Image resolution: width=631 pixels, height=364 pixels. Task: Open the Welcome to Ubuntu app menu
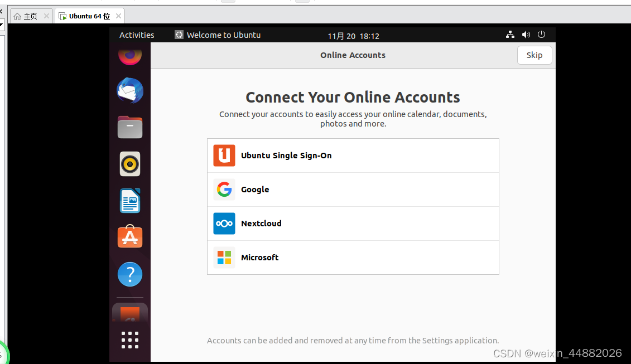218,35
